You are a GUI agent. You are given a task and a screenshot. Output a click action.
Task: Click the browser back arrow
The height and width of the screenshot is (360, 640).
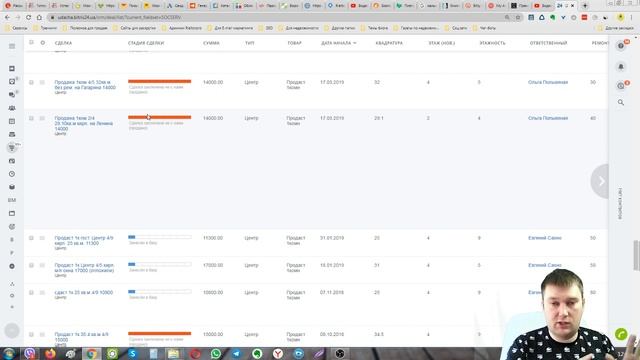[x=7, y=18]
